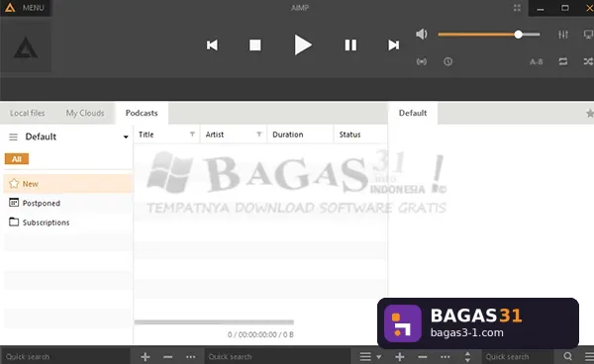Image resolution: width=594 pixels, height=364 pixels.
Task: Select the New category
Action: coord(68,184)
